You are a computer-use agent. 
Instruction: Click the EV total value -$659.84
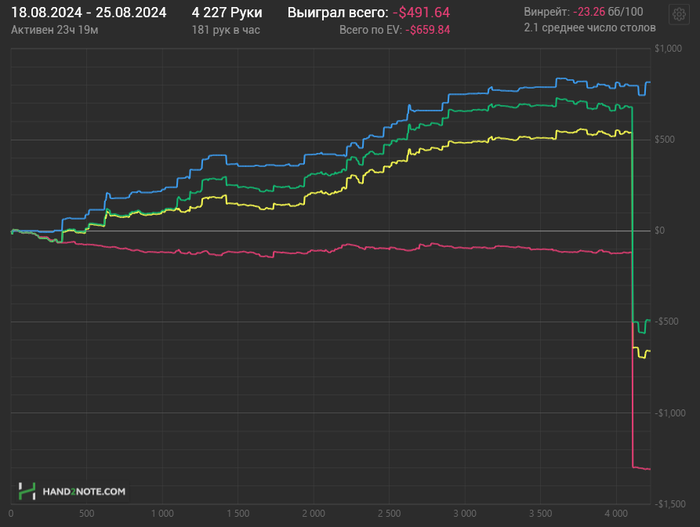[x=428, y=30]
